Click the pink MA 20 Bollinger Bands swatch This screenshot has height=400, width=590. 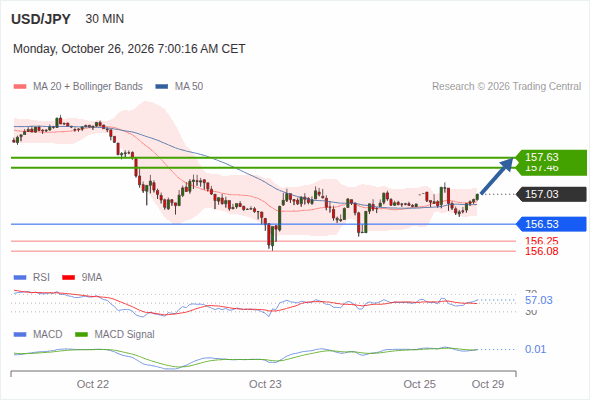(20, 87)
